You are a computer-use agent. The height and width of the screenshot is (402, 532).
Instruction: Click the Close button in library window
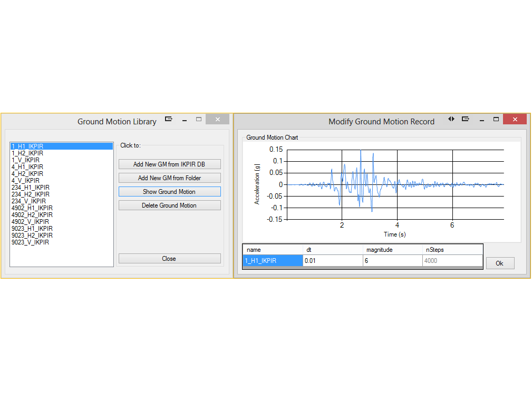(169, 259)
